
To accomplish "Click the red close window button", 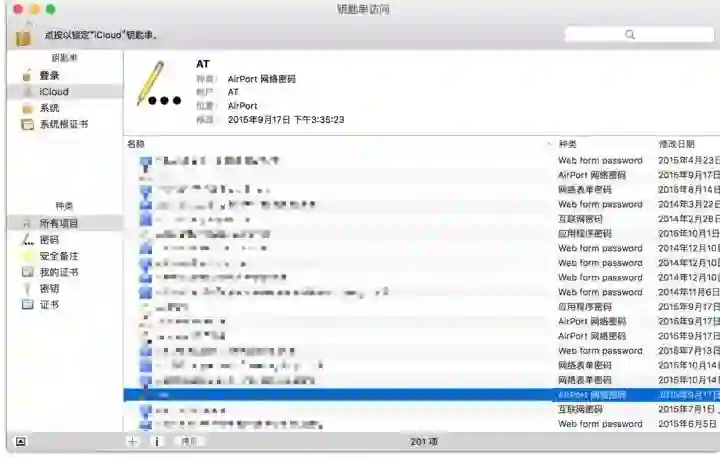I will pyautogui.click(x=18, y=9).
